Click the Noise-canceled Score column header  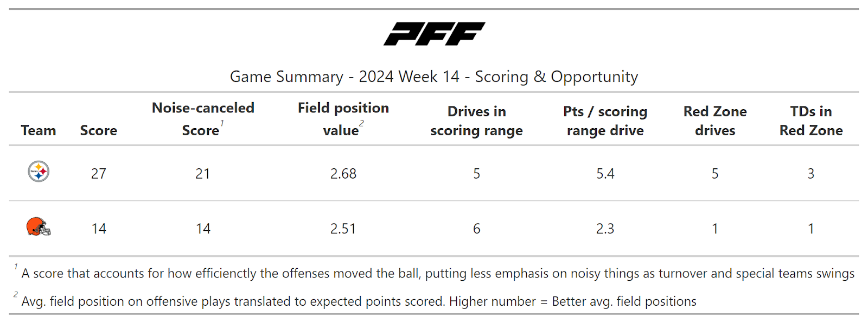click(x=203, y=119)
